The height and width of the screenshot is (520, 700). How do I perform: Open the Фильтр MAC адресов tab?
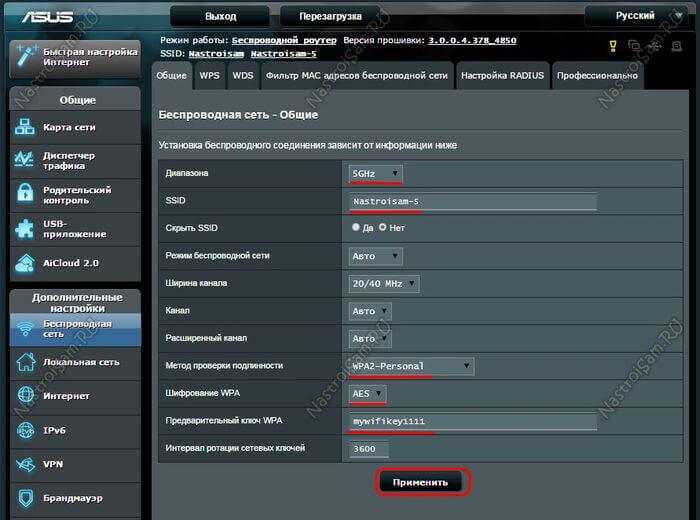[357, 75]
